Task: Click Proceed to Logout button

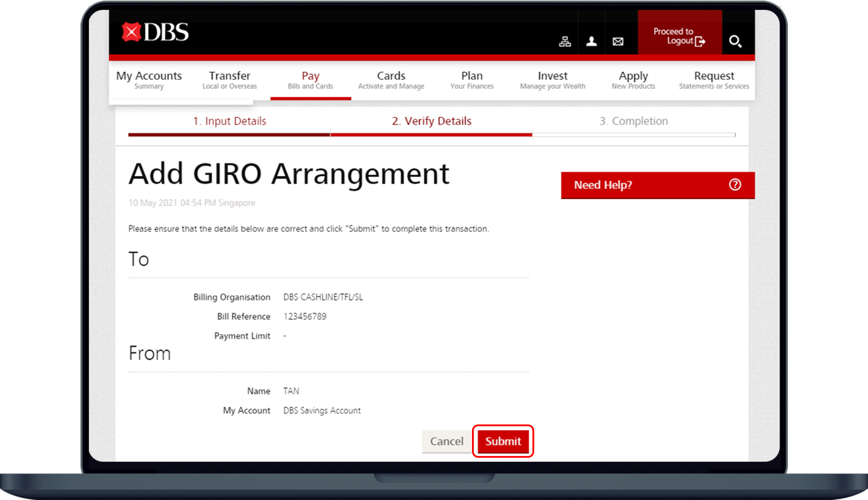Action: (x=679, y=36)
